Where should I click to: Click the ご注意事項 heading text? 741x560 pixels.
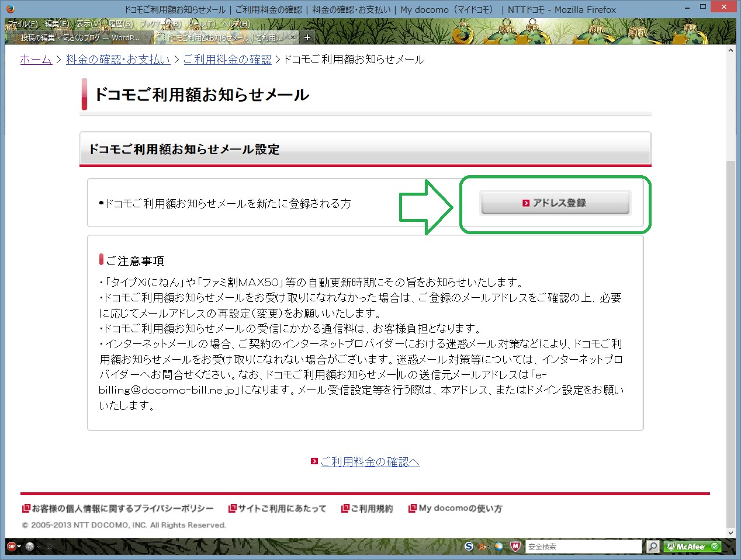(x=135, y=260)
